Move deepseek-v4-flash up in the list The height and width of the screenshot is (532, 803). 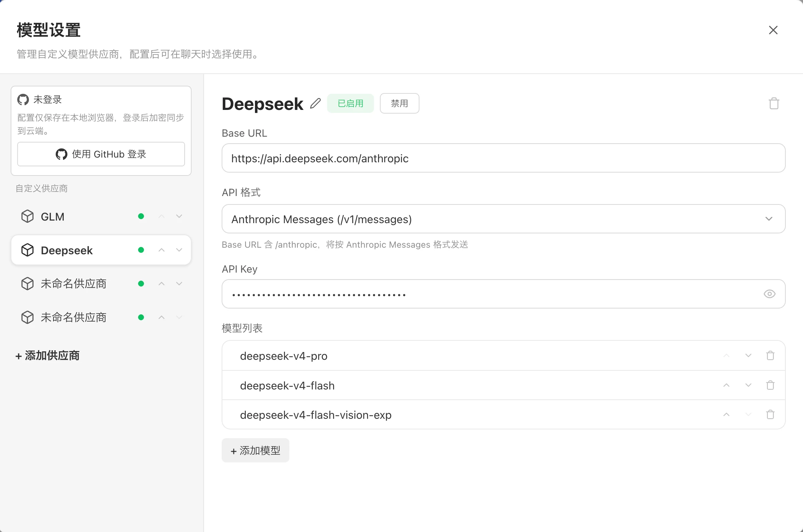pyautogui.click(x=726, y=385)
